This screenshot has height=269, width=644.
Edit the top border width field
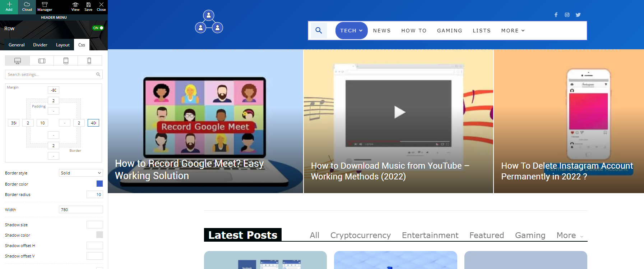(x=54, y=101)
